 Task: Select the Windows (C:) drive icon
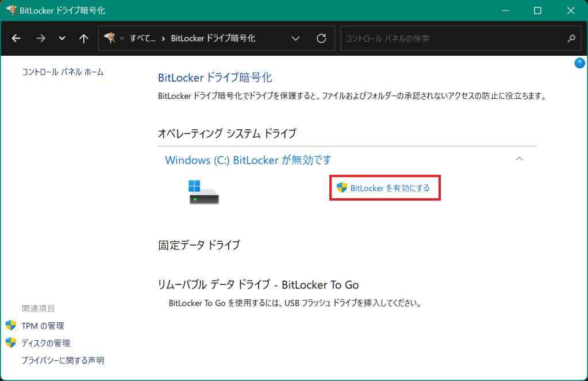click(x=204, y=191)
